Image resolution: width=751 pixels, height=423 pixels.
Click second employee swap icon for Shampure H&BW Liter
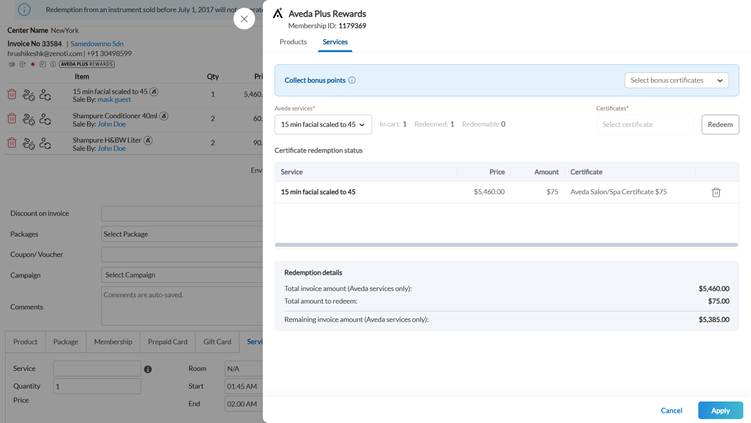tap(45, 143)
